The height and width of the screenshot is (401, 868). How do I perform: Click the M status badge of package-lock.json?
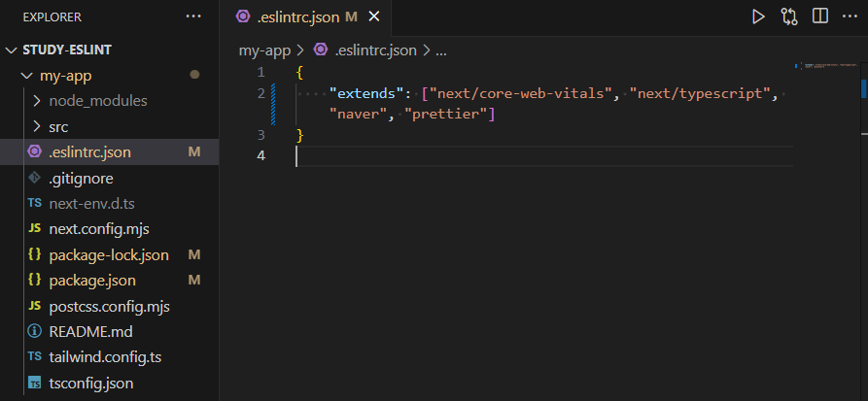[x=193, y=255]
